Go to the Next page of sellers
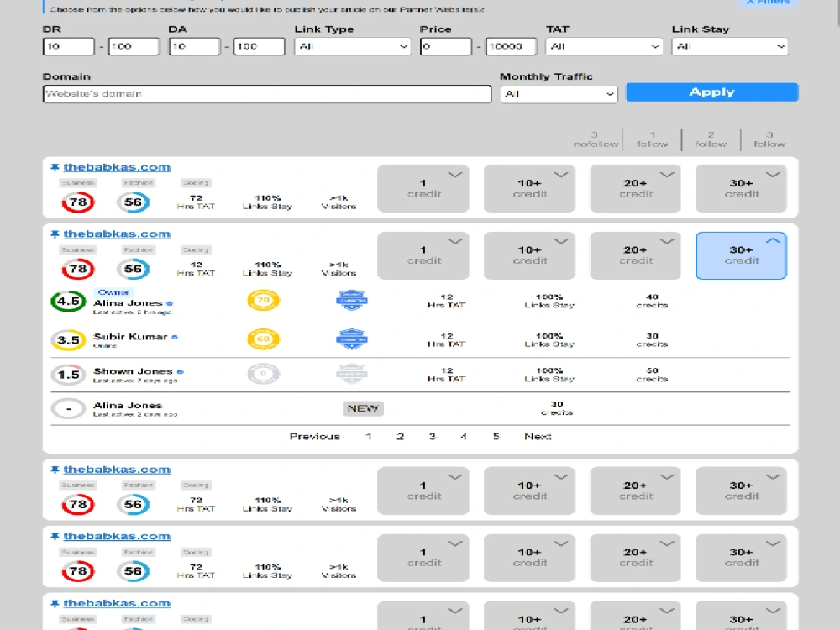 (538, 437)
